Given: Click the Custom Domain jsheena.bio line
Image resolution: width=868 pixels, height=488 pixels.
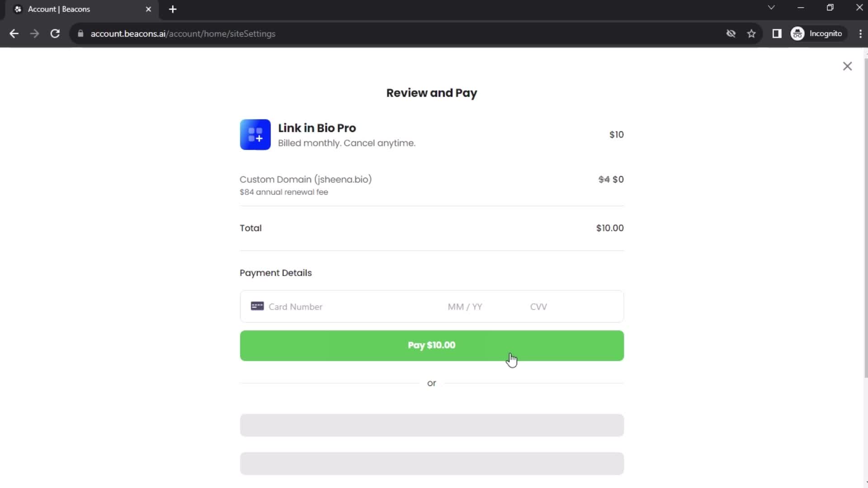Looking at the screenshot, I should (x=306, y=179).
